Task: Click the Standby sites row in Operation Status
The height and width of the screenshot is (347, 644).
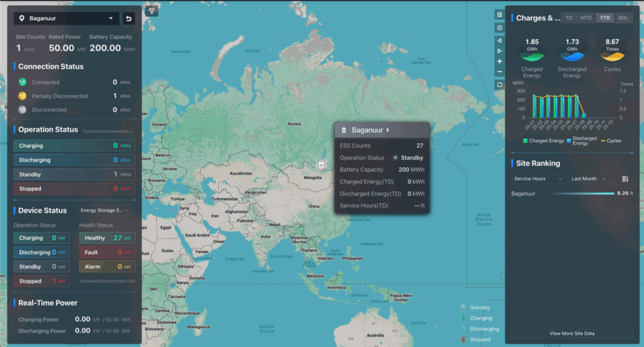Action: [x=74, y=174]
